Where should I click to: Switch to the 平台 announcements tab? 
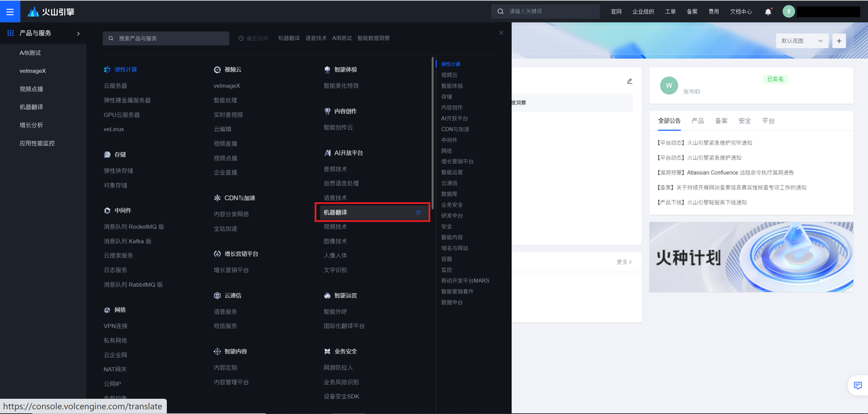(768, 121)
